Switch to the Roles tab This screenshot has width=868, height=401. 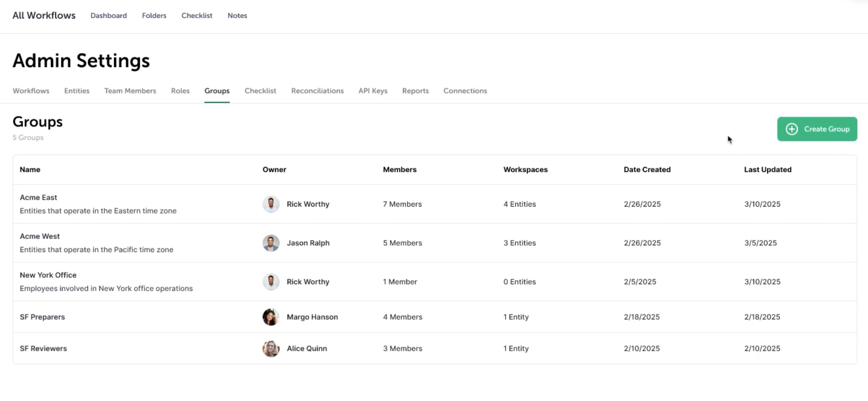[180, 91]
